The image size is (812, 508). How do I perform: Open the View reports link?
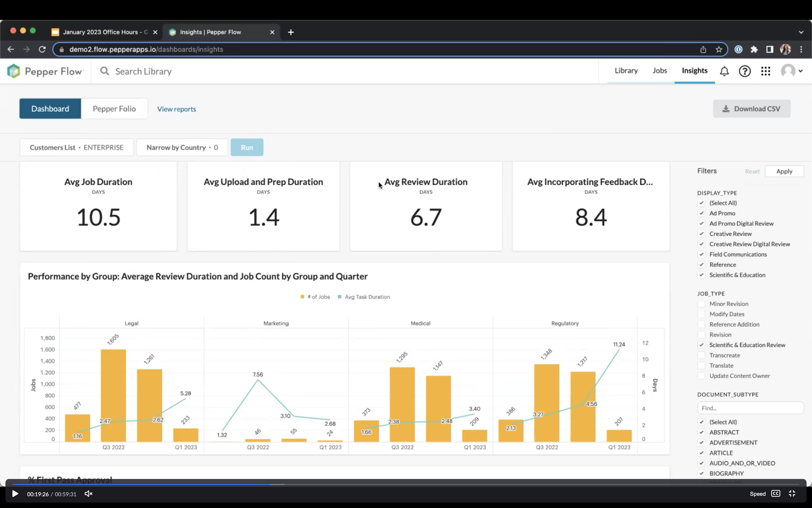(176, 109)
